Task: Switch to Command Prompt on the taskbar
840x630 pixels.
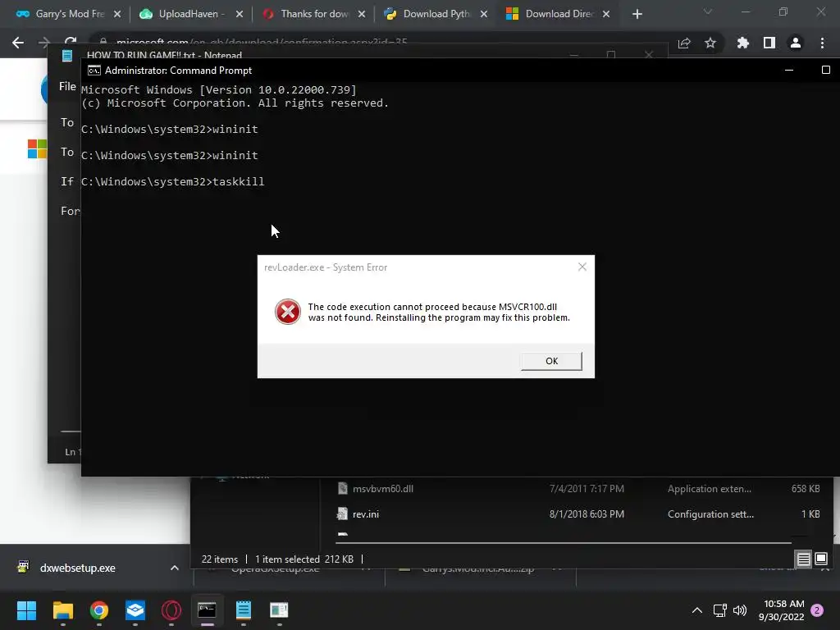Action: (208, 610)
